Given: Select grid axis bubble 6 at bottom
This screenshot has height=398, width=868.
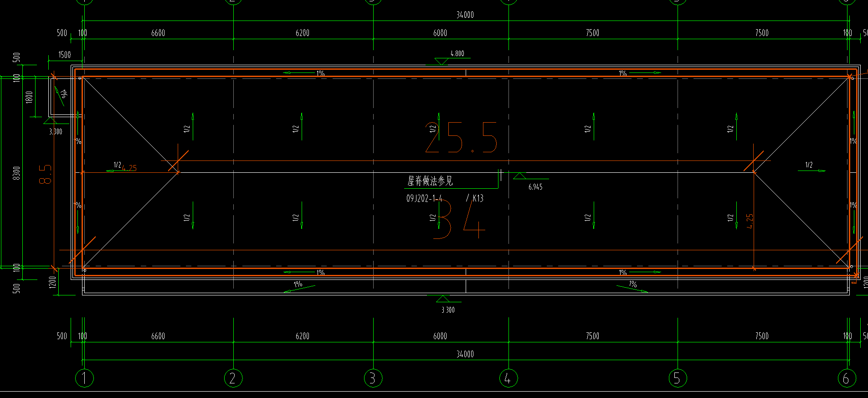Looking at the screenshot, I should tap(847, 378).
